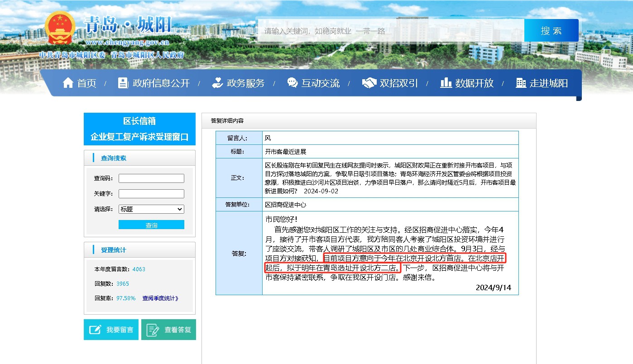Click the 互动交流 chat bubble icon
The width and height of the screenshot is (633, 364).
[x=293, y=83]
